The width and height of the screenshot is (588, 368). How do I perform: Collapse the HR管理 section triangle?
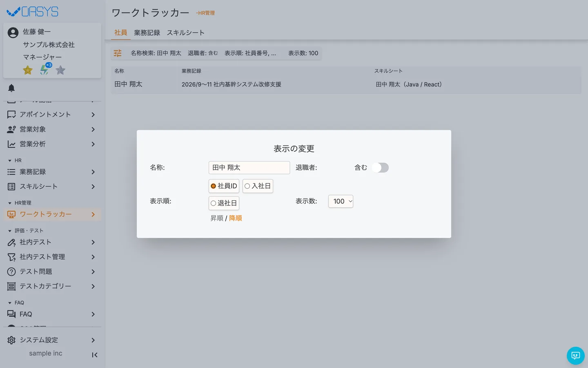pyautogui.click(x=10, y=203)
